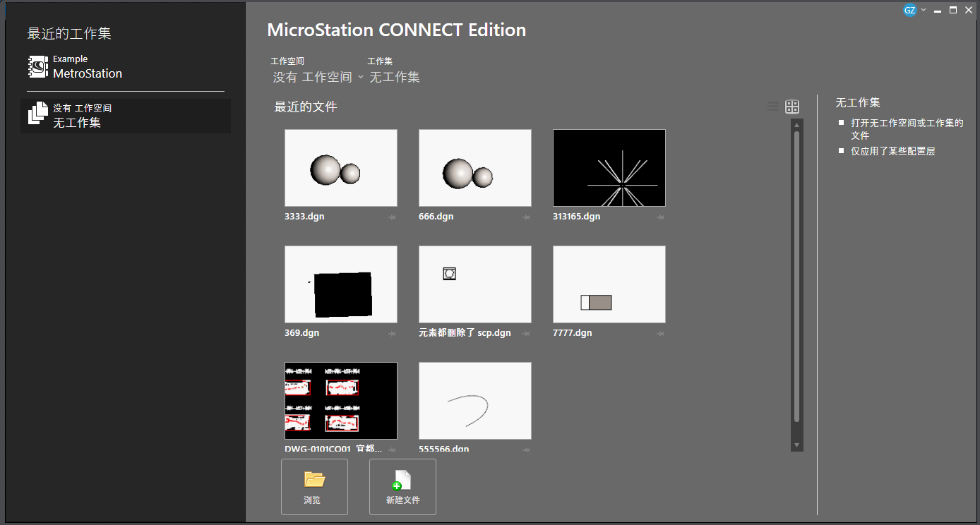Click the 打开无工作空间或工作集的文件 bullet text

click(x=907, y=129)
